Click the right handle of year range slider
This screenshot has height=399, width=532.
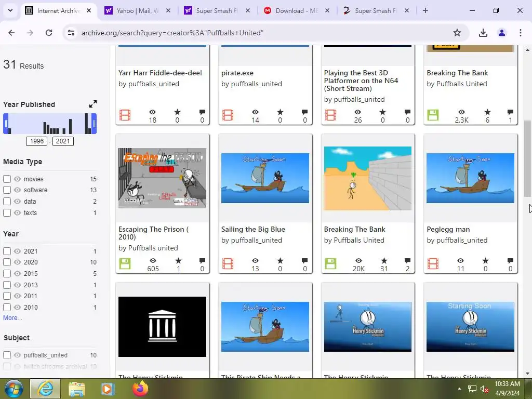click(x=95, y=124)
